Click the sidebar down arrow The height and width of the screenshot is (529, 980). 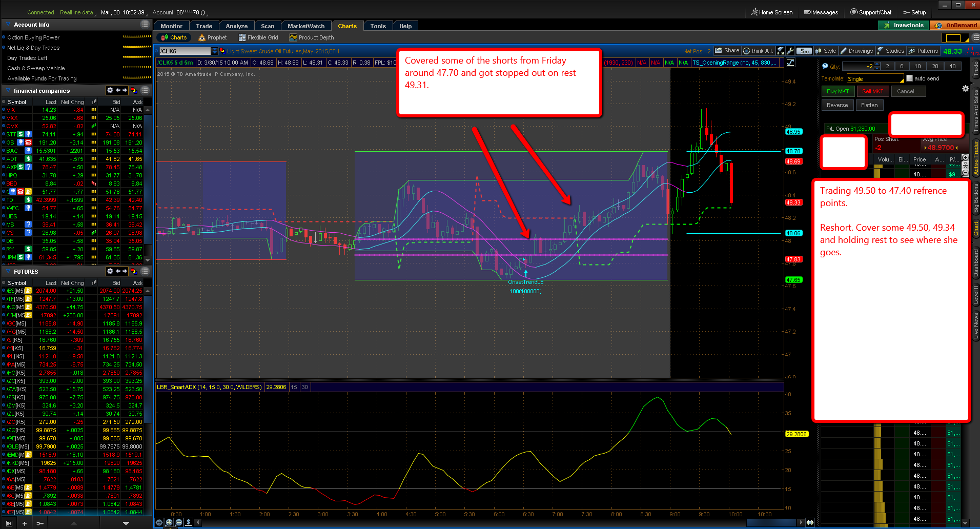pos(126,523)
